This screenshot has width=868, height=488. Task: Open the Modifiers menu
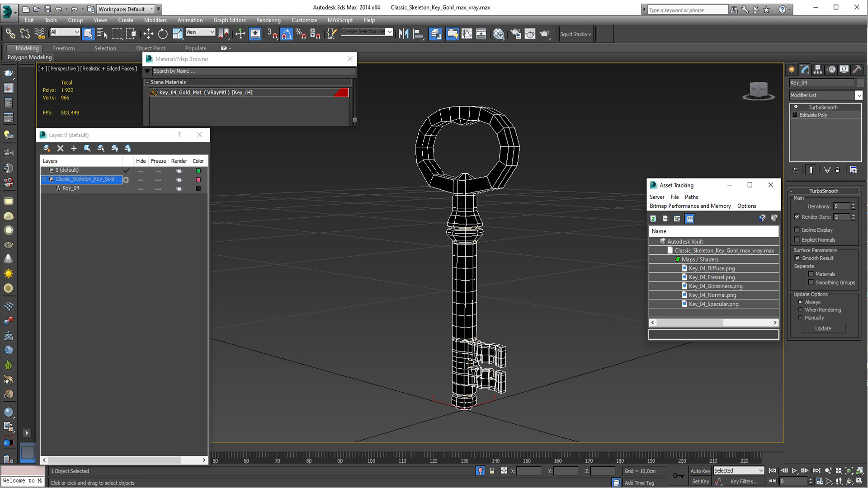[155, 20]
